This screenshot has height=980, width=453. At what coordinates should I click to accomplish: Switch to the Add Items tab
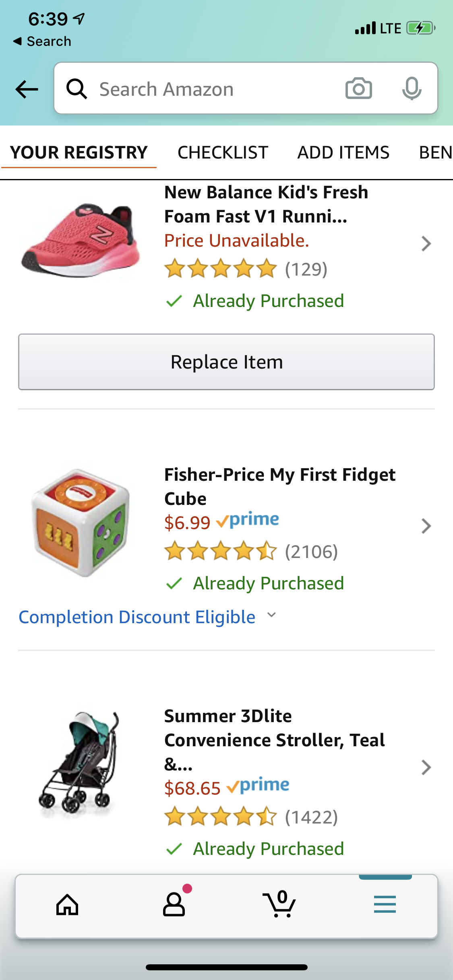(x=343, y=153)
